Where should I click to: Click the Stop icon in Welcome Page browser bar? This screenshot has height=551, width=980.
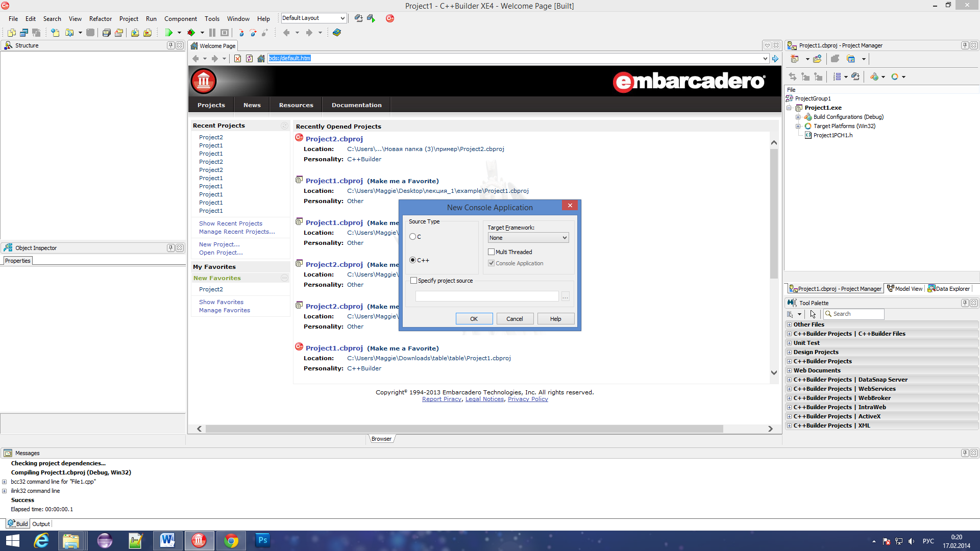[x=237, y=59]
